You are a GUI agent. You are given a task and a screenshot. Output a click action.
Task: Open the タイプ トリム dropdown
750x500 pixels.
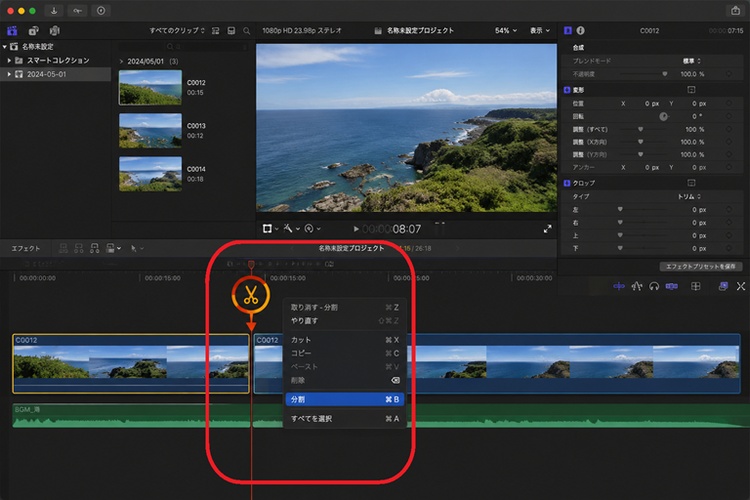[x=689, y=197]
